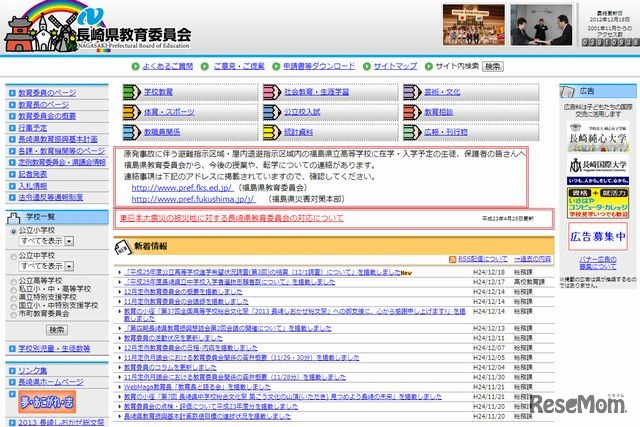
Task: Select the 公立小学校 radio button
Action: [x=14, y=231]
